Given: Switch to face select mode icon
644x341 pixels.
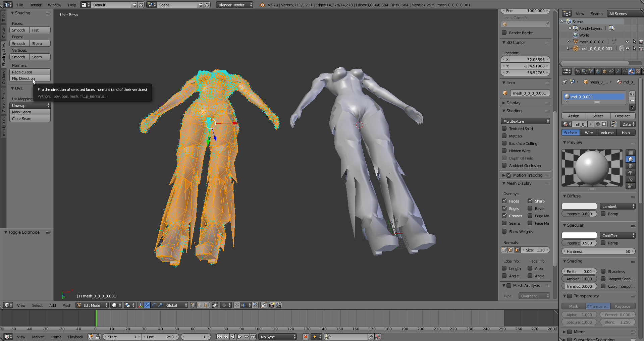Looking at the screenshot, I should 206,305.
